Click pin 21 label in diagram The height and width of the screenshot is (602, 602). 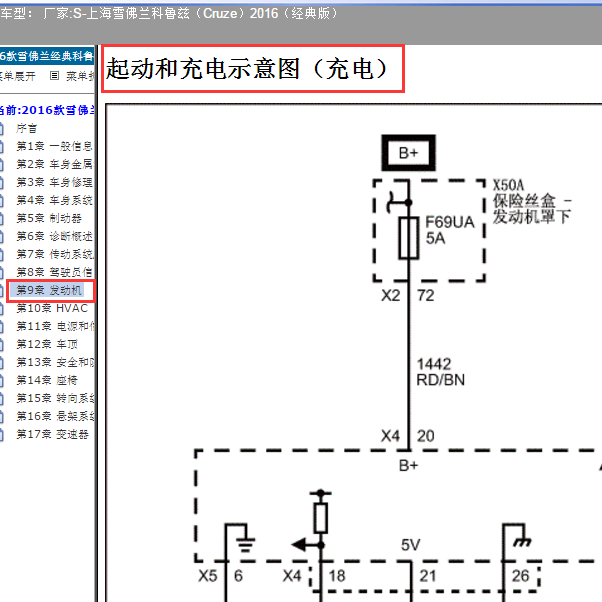[428, 576]
